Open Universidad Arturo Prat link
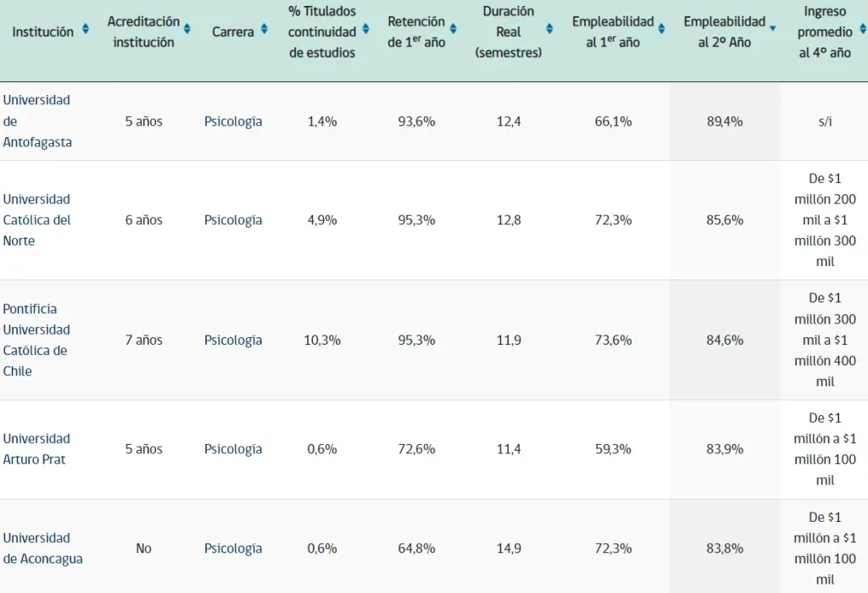 [x=36, y=449]
